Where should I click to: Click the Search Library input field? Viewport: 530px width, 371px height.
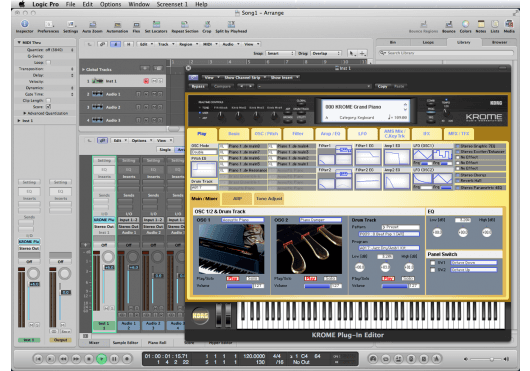[446, 53]
